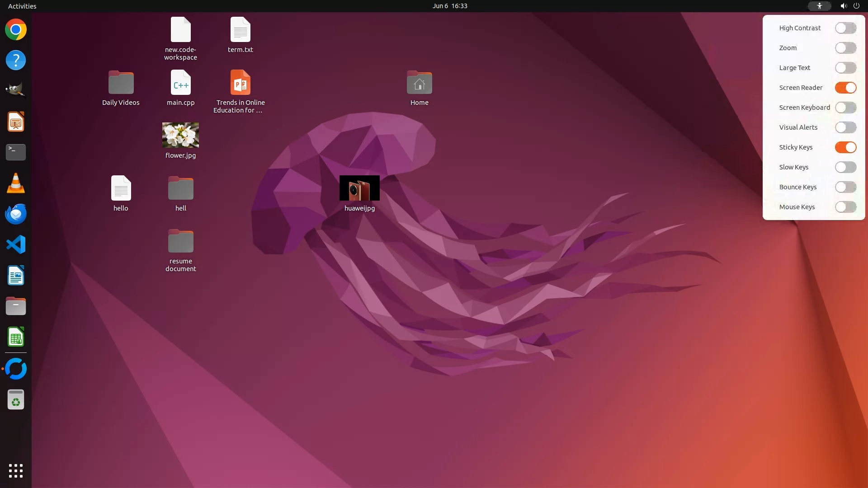868x488 pixels.
Task: Launch VLC media player
Action: click(x=16, y=183)
